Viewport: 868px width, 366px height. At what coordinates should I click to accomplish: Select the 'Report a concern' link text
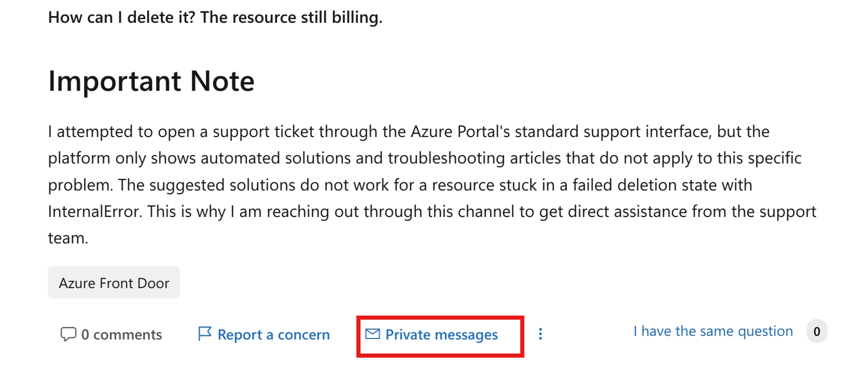[273, 335]
